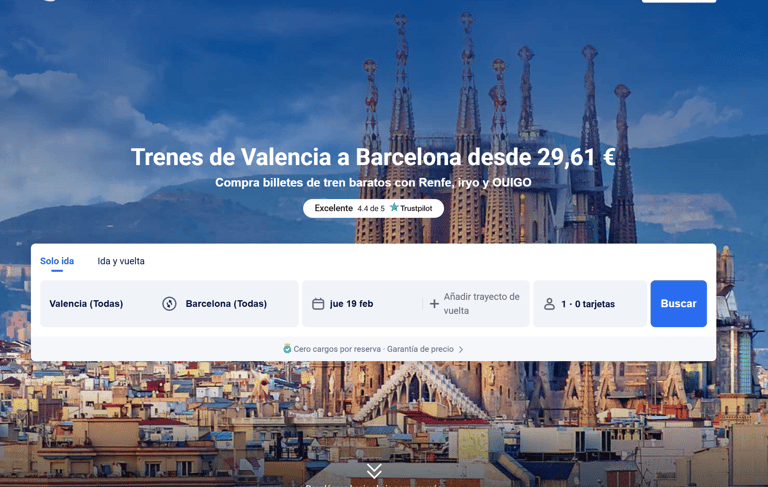
Task: Expand the chevron next to Garantía de precio
Action: coord(461,349)
